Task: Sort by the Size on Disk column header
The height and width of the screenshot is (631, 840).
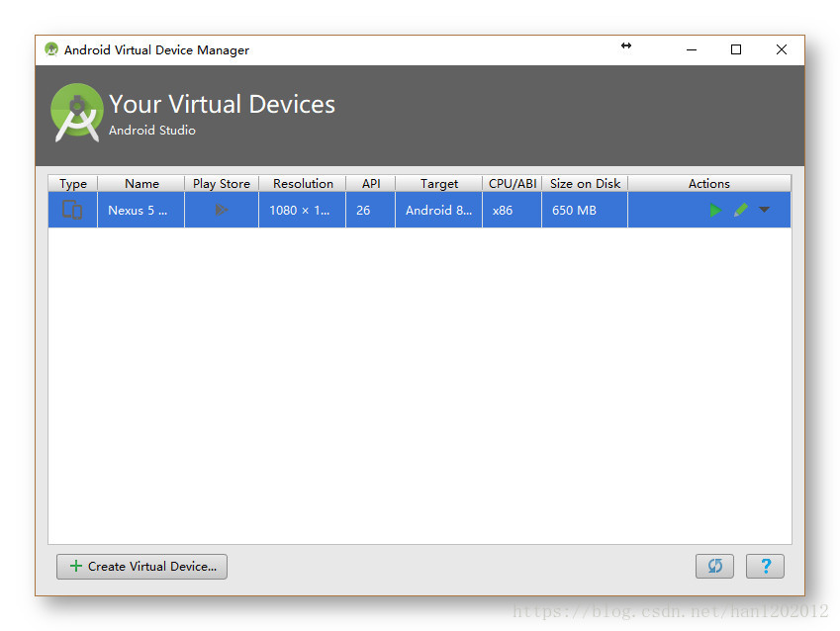Action: 585,184
